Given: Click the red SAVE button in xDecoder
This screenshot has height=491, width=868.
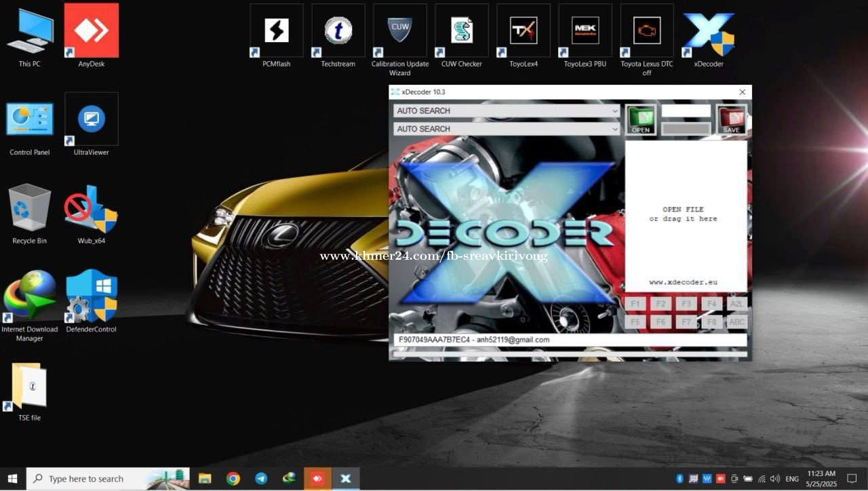Looking at the screenshot, I should pos(731,119).
